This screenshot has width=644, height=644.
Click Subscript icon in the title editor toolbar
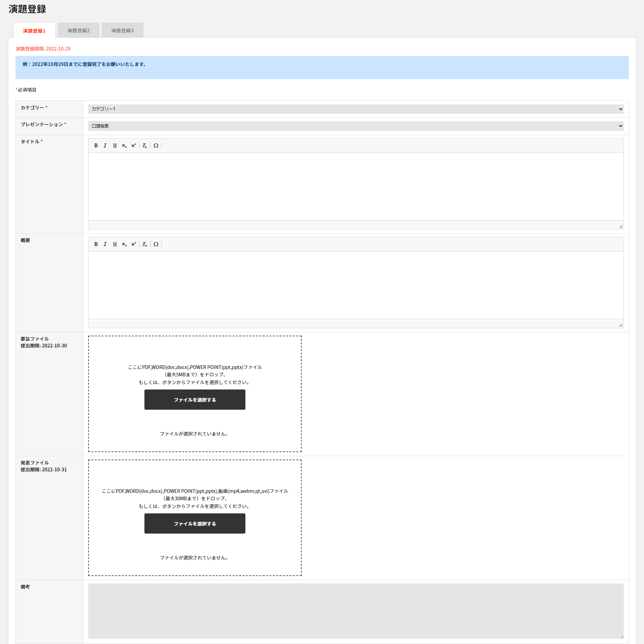pyautogui.click(x=124, y=145)
